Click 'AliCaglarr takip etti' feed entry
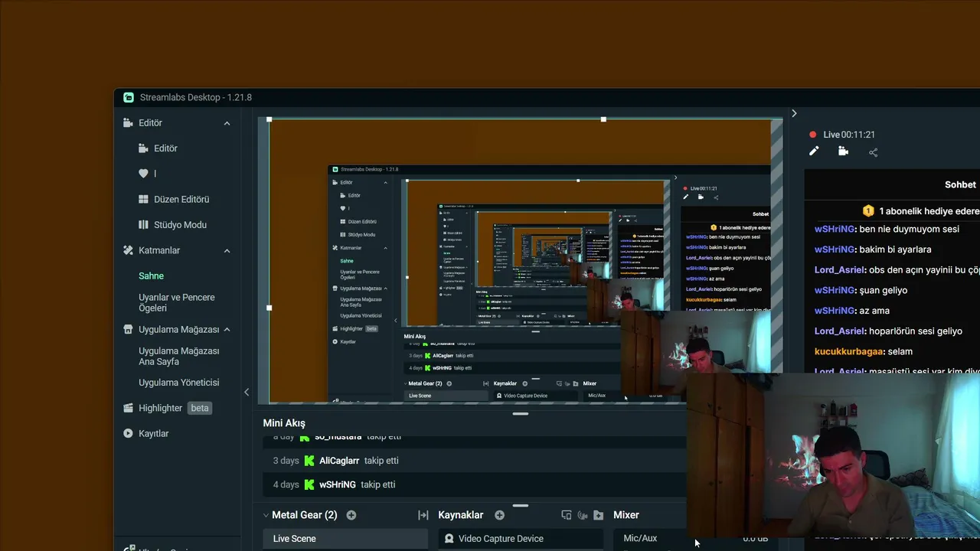980x551 pixels. pyautogui.click(x=358, y=461)
